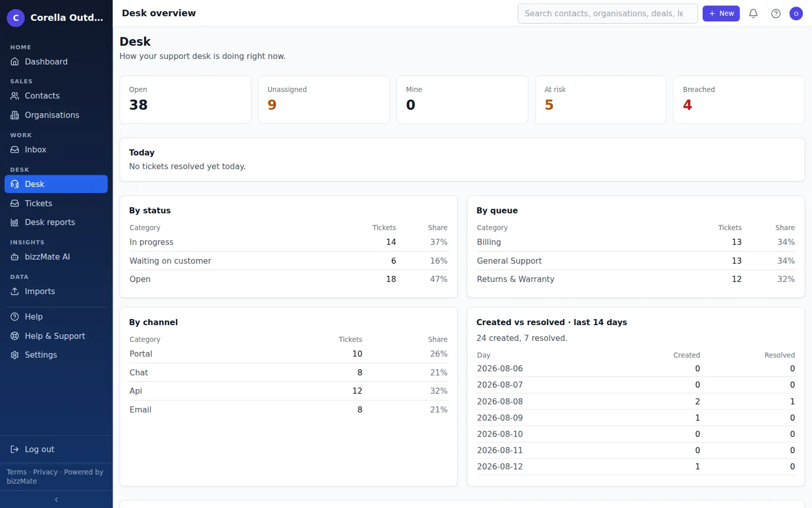Open the Privacy link

coord(45,472)
